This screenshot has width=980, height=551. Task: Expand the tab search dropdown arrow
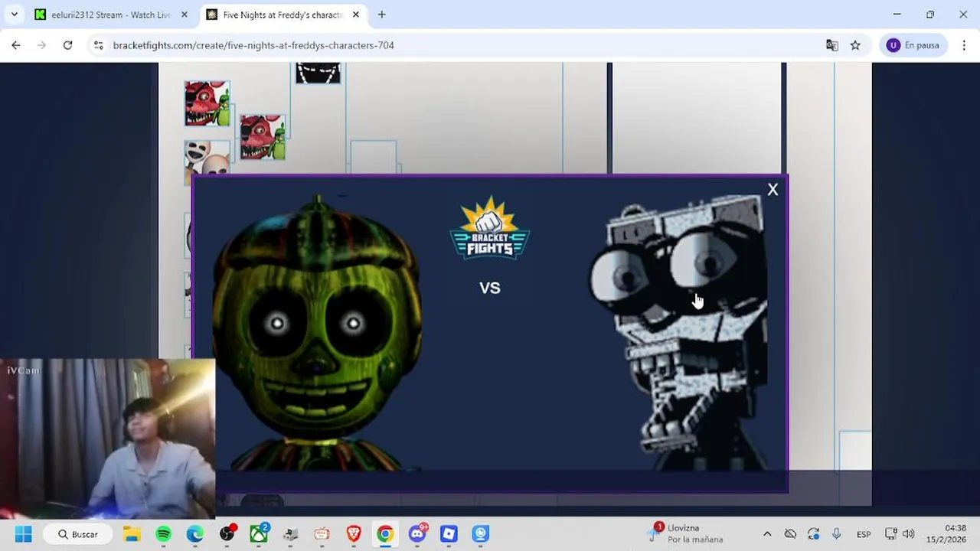[x=14, y=15]
